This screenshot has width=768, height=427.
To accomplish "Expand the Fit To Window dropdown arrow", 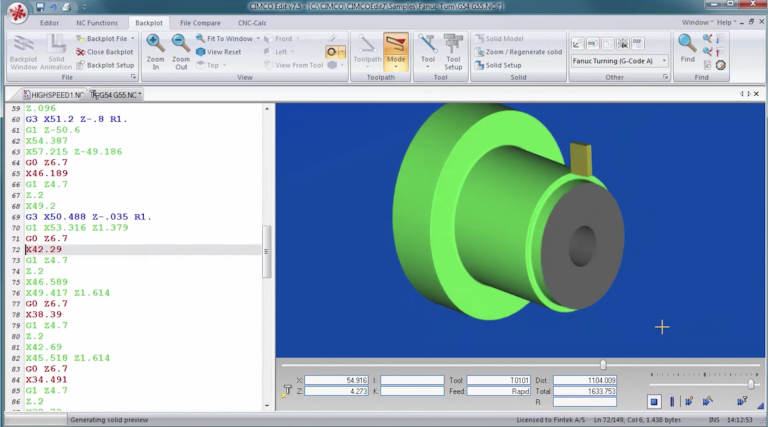I will [258, 38].
